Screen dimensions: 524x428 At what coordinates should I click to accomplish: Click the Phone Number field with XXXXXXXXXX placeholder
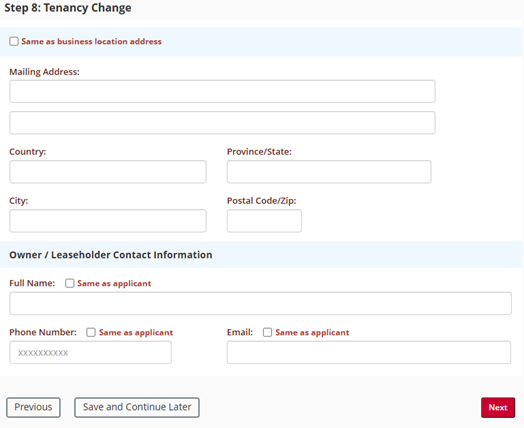(90, 352)
